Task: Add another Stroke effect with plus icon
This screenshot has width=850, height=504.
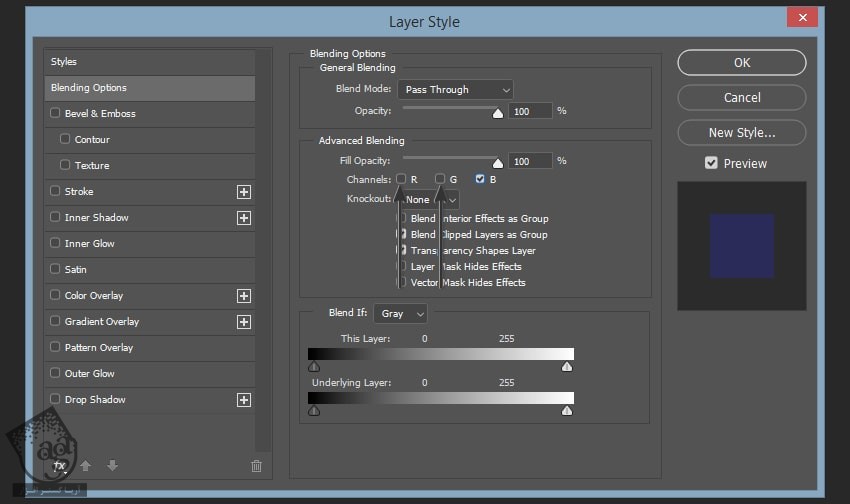Action: click(x=243, y=192)
